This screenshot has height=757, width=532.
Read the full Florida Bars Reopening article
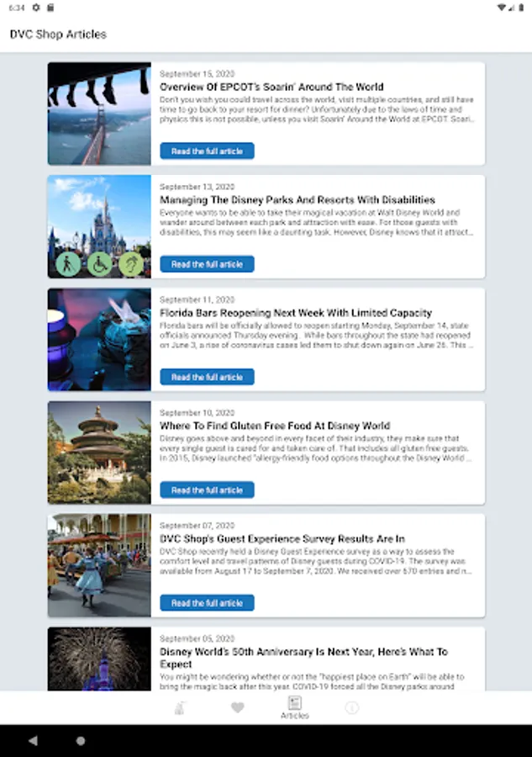coord(207,377)
